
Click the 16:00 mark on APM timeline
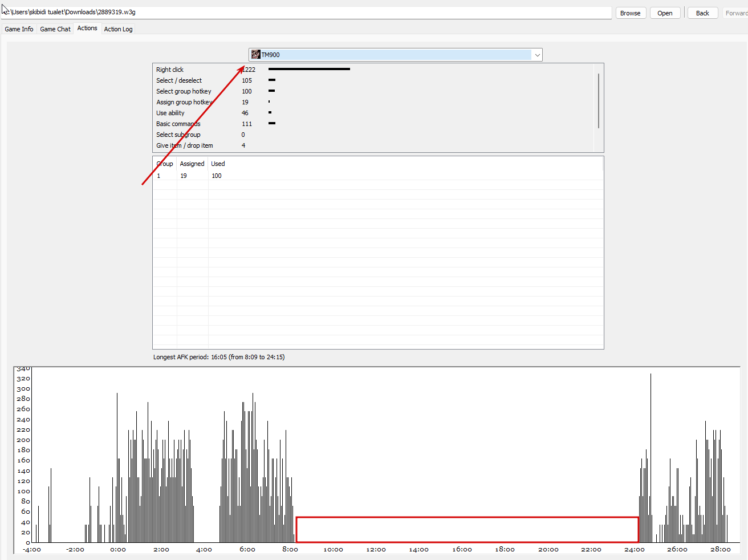[x=462, y=549]
